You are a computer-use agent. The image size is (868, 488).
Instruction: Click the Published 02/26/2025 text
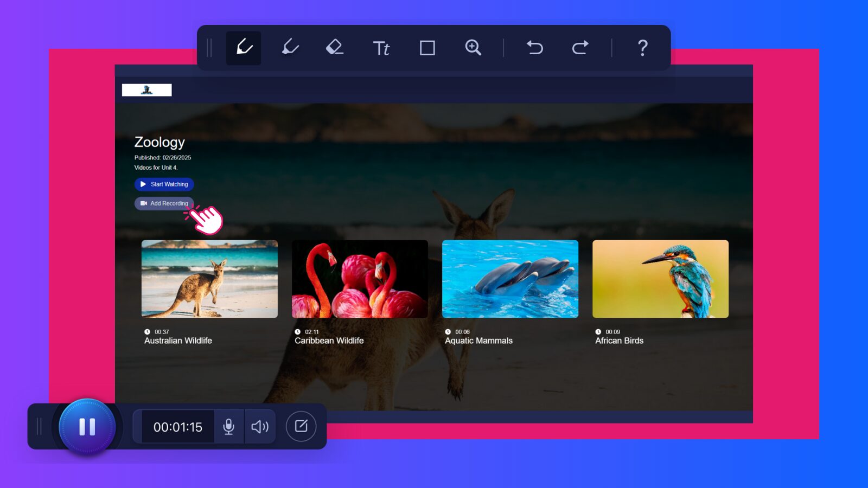click(x=163, y=158)
